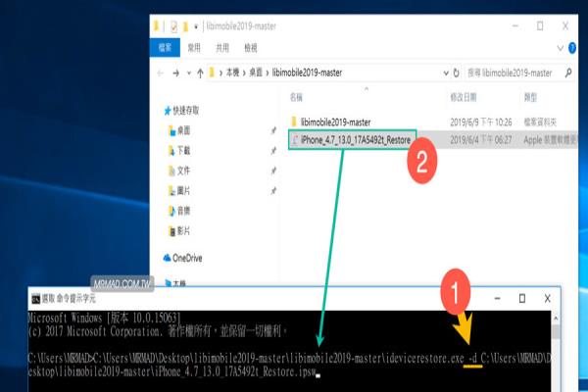The height and width of the screenshot is (392, 588).
Task: Open 影片 in the navigation pane
Action: (179, 230)
